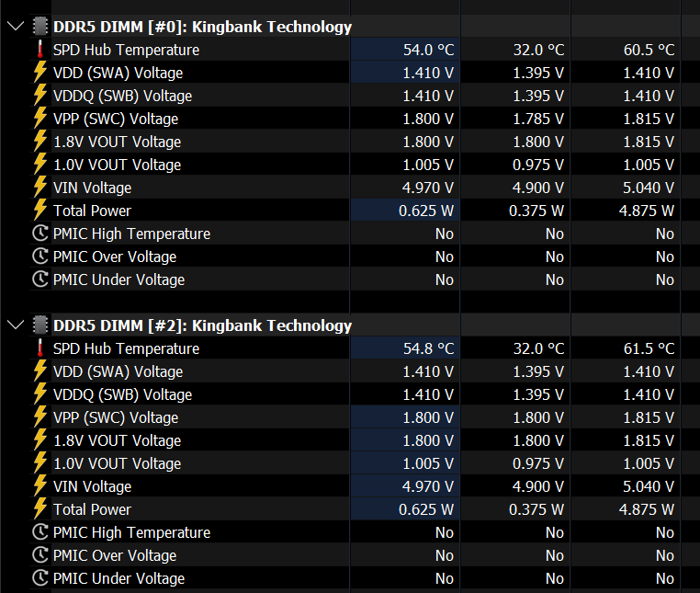Collapse the DDR5 DIMM [#2] sensor group
The height and width of the screenshot is (593, 700).
[x=16, y=325]
